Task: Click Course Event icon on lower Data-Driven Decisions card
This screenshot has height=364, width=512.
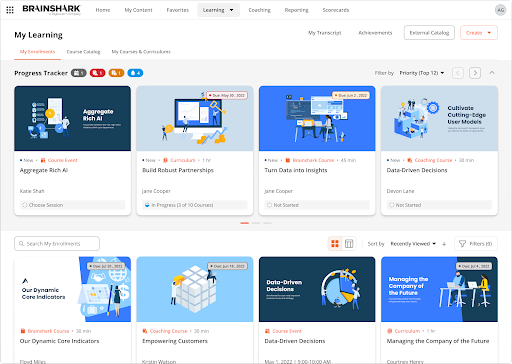Action: pos(267,331)
